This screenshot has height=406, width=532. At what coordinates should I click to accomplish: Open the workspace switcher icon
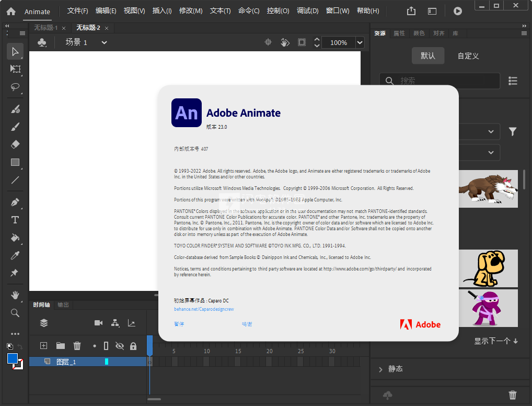coord(432,11)
